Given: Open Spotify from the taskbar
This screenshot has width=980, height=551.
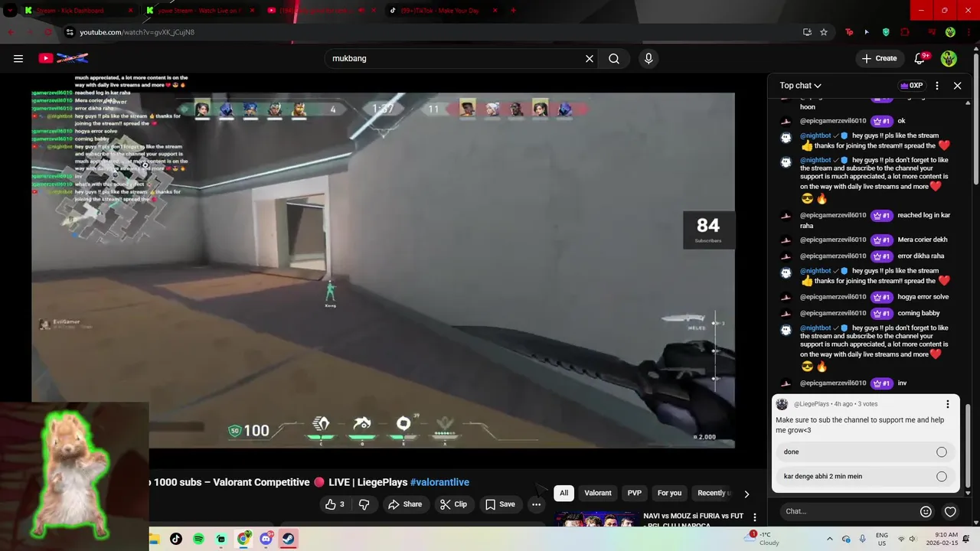Looking at the screenshot, I should (x=198, y=539).
